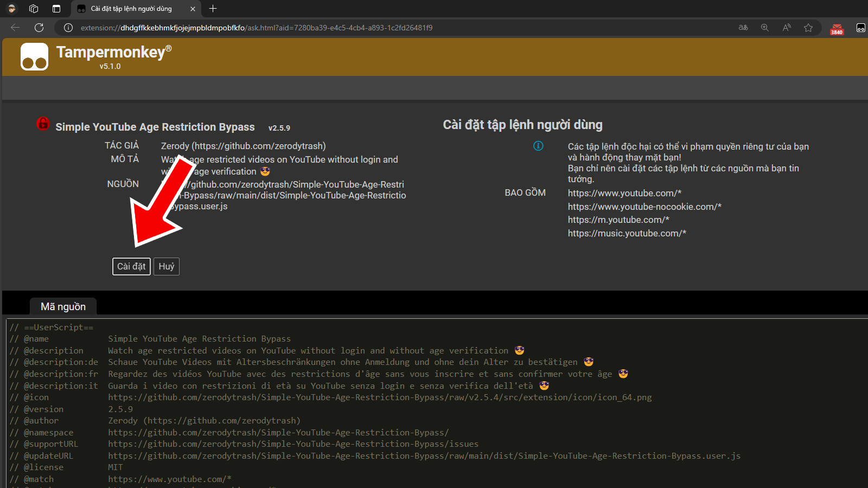Click the @match https://www.youtube.com/* line
The height and width of the screenshot is (488, 868).
(120, 479)
